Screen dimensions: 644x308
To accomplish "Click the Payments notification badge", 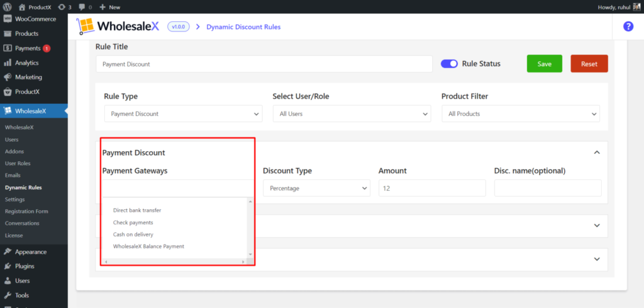I will 47,48.
